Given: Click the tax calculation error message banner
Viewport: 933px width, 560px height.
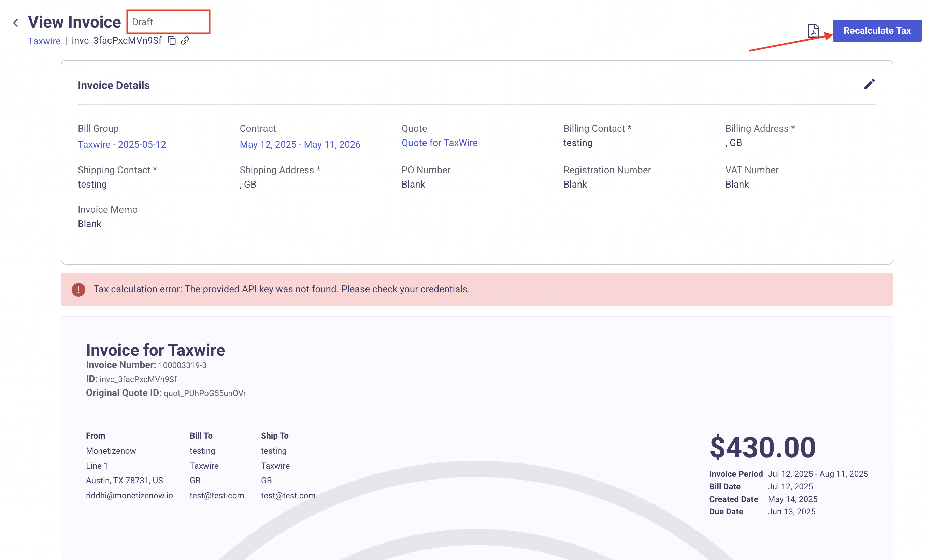Looking at the screenshot, I should coord(281,290).
